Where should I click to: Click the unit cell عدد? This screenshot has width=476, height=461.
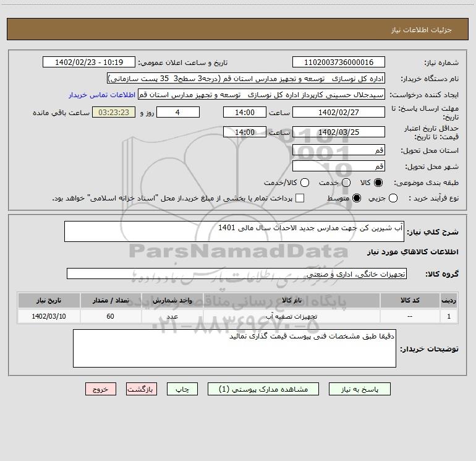pyautogui.click(x=172, y=316)
